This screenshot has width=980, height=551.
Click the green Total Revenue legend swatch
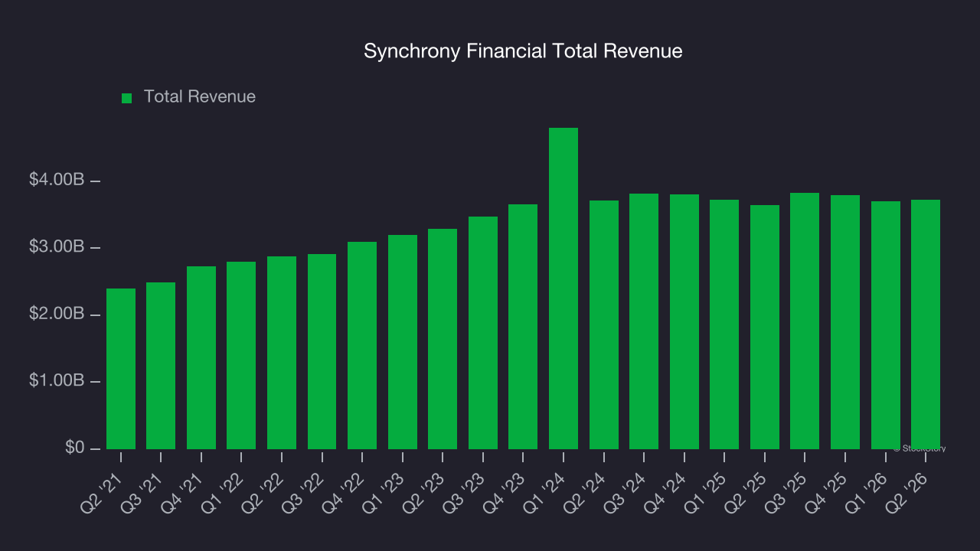tap(127, 98)
